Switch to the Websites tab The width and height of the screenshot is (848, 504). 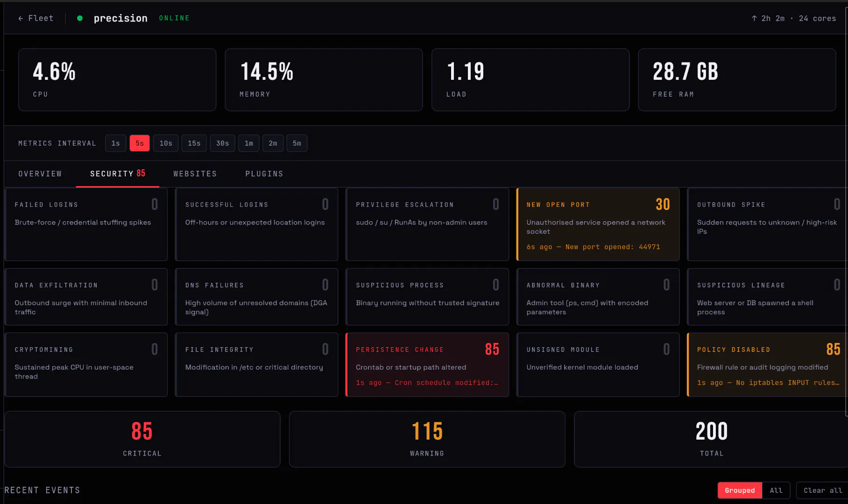pyautogui.click(x=195, y=174)
